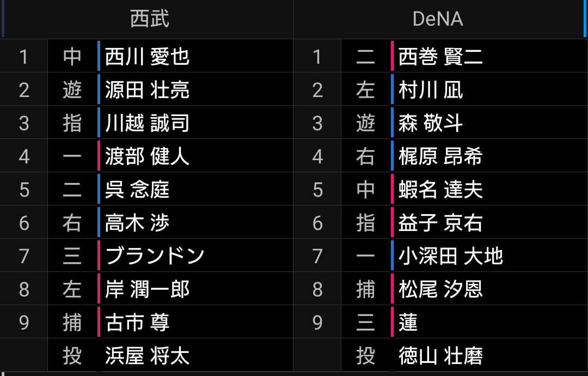The width and height of the screenshot is (588, 376).
Task: Choose 高木 渉 in the lineup
Action: [137, 223]
